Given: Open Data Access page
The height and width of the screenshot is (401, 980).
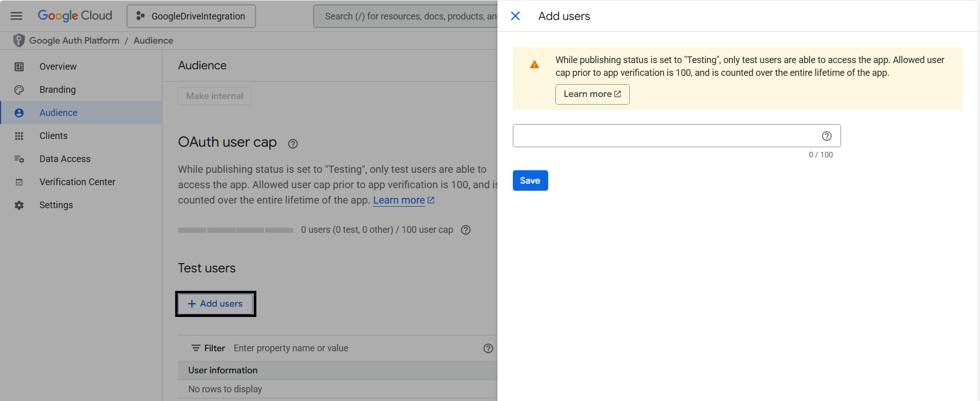Looking at the screenshot, I should (65, 159).
